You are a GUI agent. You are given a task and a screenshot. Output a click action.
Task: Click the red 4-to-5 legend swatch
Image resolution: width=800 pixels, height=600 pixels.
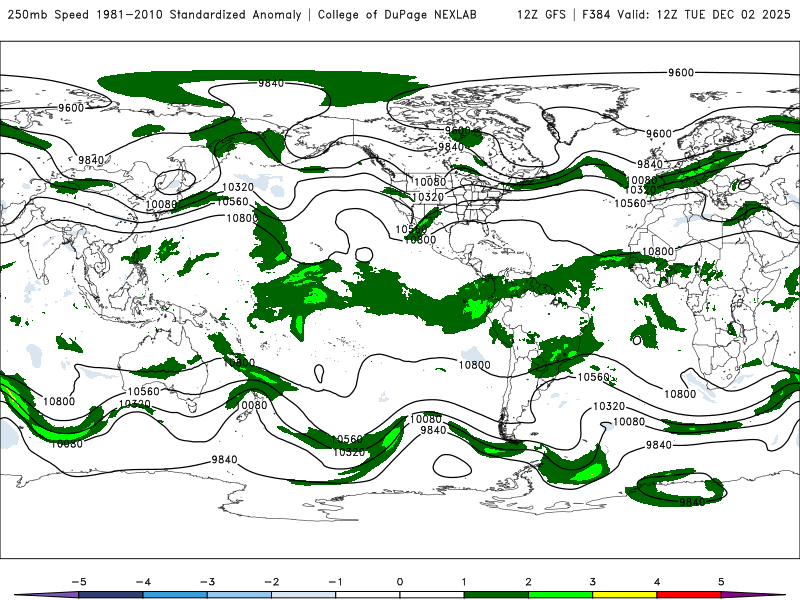[x=689, y=595]
